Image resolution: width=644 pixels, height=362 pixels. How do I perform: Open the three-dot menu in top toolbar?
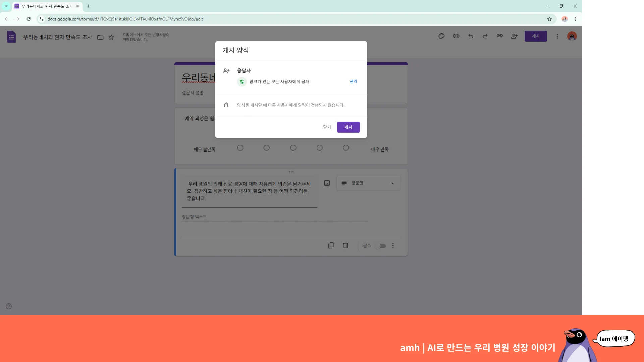click(557, 36)
